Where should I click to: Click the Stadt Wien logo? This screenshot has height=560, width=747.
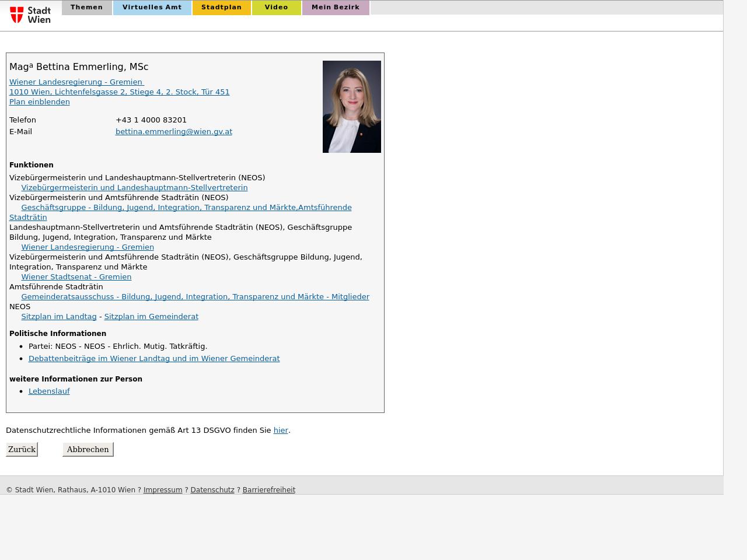pyautogui.click(x=30, y=15)
